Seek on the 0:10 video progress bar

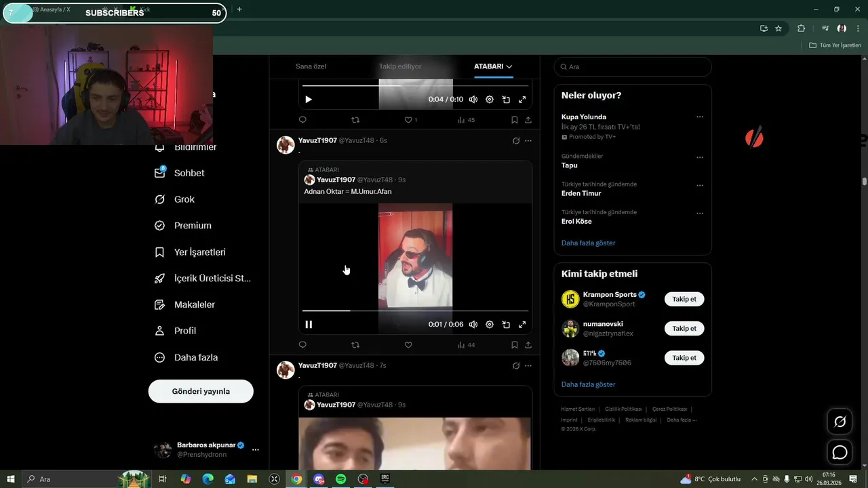click(415, 86)
